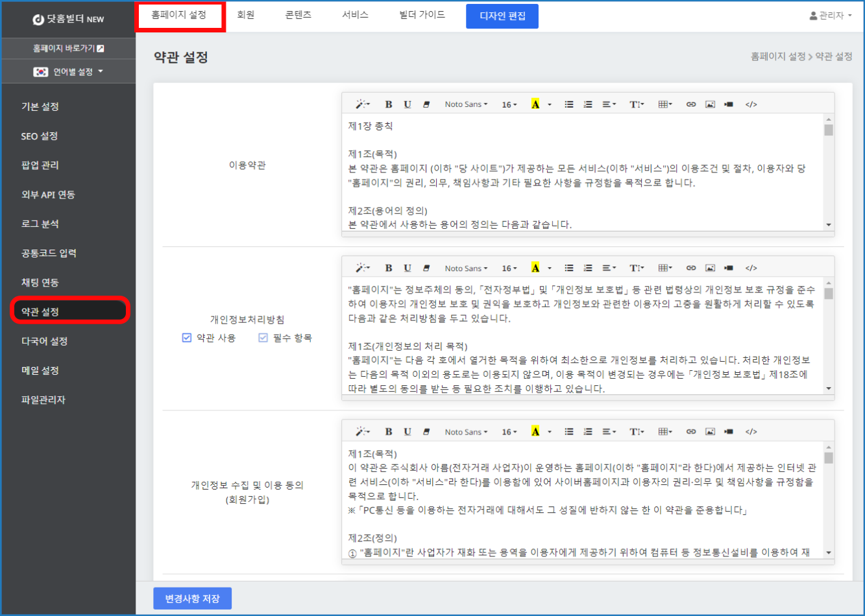Click yellow highlight color A in 이용약관 editor
This screenshot has height=616, width=865.
coord(535,104)
